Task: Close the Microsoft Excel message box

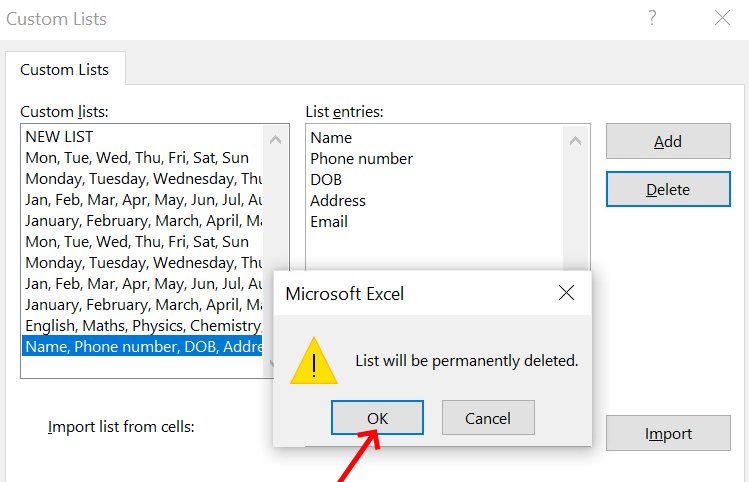Action: click(566, 294)
